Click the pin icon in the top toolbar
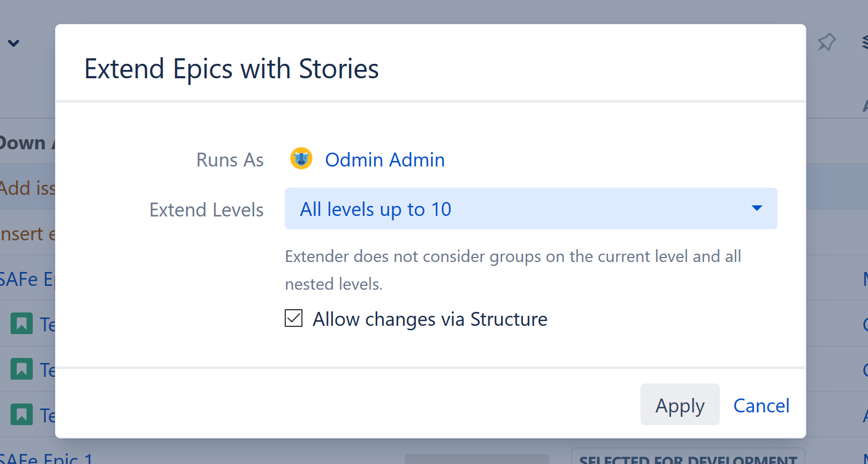The image size is (868, 464). click(826, 42)
